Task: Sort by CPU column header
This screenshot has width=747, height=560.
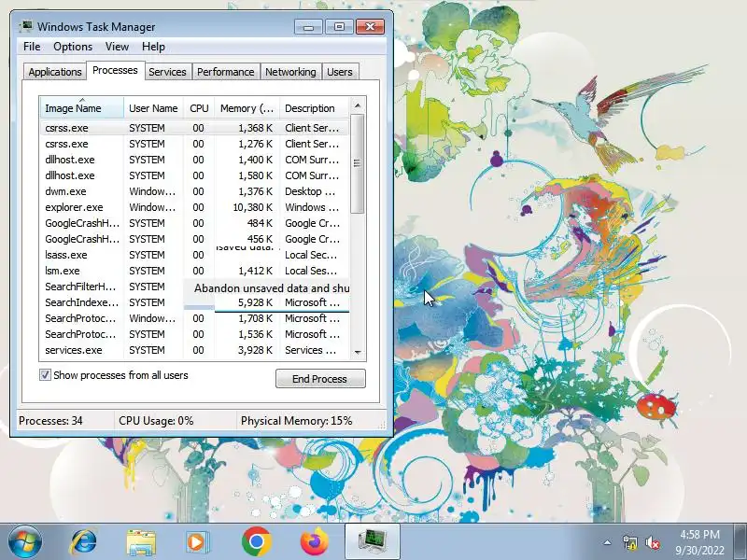Action: coord(199,108)
